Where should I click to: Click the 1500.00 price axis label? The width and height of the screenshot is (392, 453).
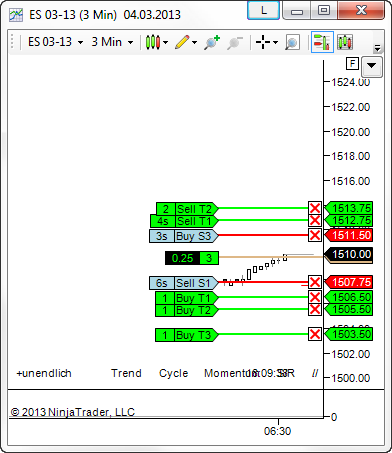point(351,378)
